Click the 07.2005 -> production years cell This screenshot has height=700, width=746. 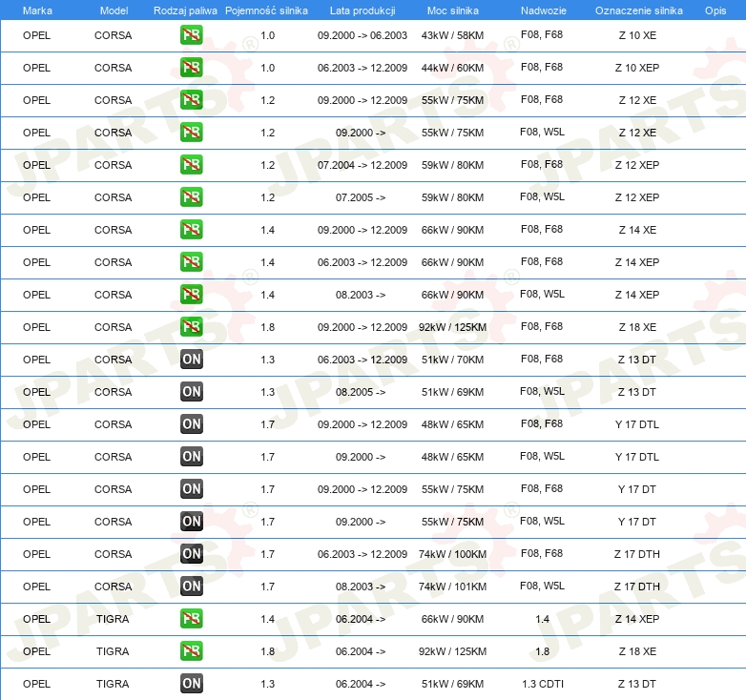pyautogui.click(x=361, y=197)
